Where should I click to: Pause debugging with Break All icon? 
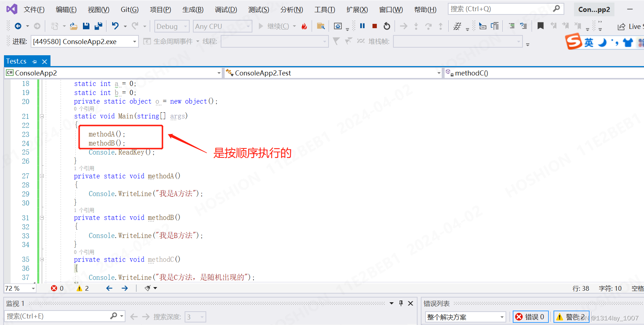coord(362,26)
